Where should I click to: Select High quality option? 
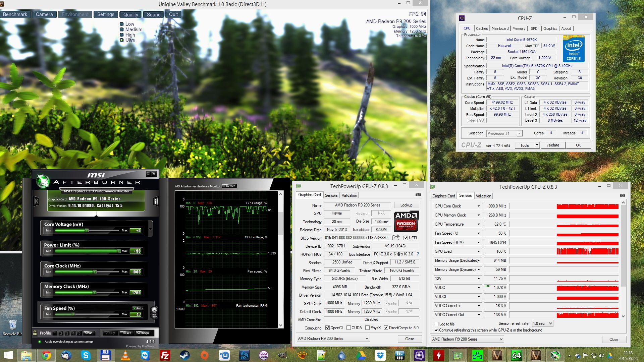click(x=127, y=35)
